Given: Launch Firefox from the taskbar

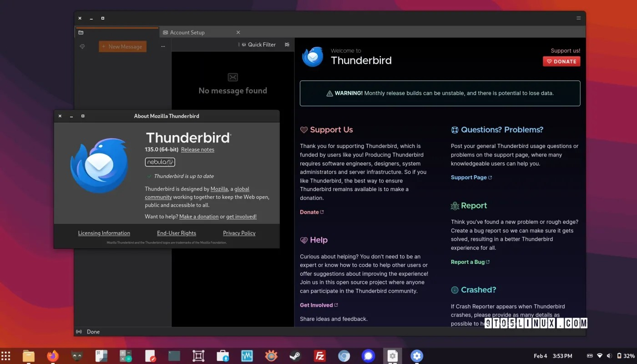Looking at the screenshot, I should tap(52, 356).
